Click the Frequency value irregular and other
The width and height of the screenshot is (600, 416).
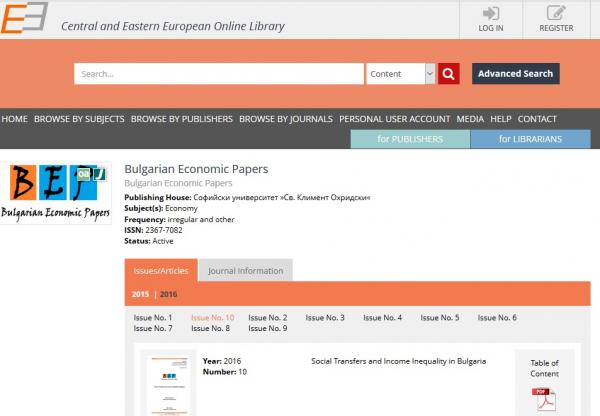201,219
